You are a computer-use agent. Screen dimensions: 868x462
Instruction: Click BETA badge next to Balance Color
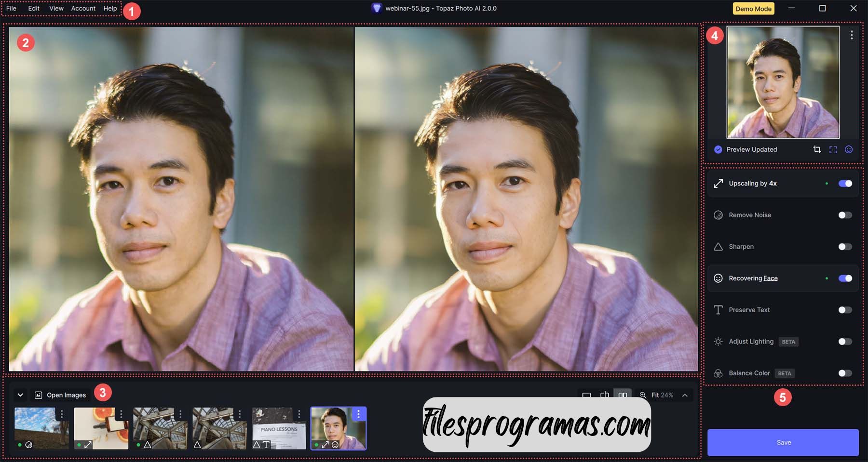pyautogui.click(x=785, y=373)
